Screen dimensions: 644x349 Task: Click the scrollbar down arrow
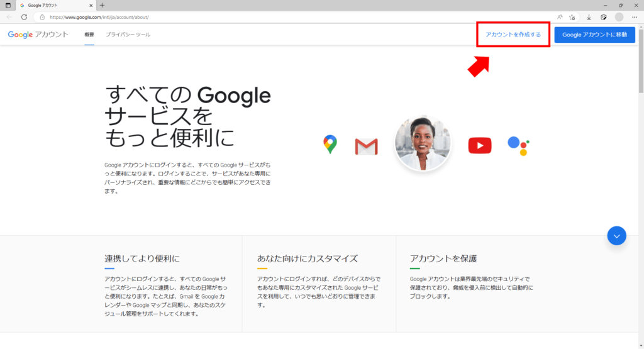(641, 346)
